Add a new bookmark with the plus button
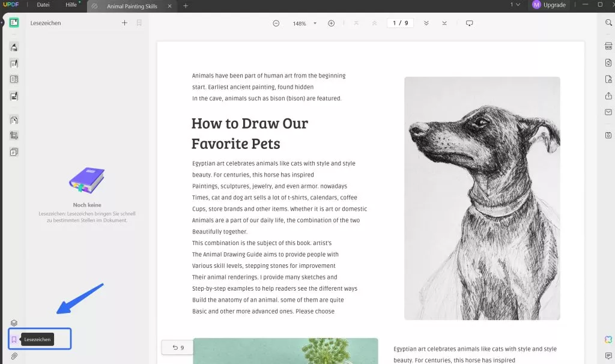The image size is (615, 364). [x=124, y=23]
